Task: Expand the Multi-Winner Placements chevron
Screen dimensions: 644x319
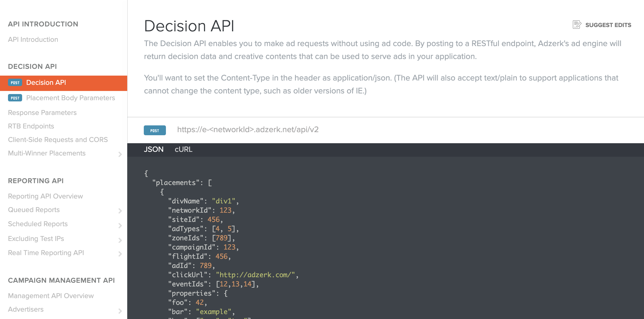Action: [120, 154]
